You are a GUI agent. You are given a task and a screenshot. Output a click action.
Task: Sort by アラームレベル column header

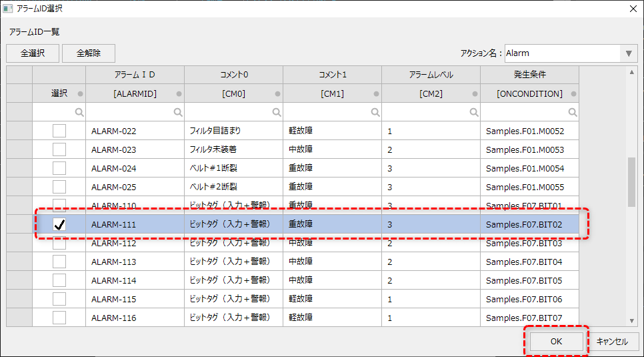431,75
